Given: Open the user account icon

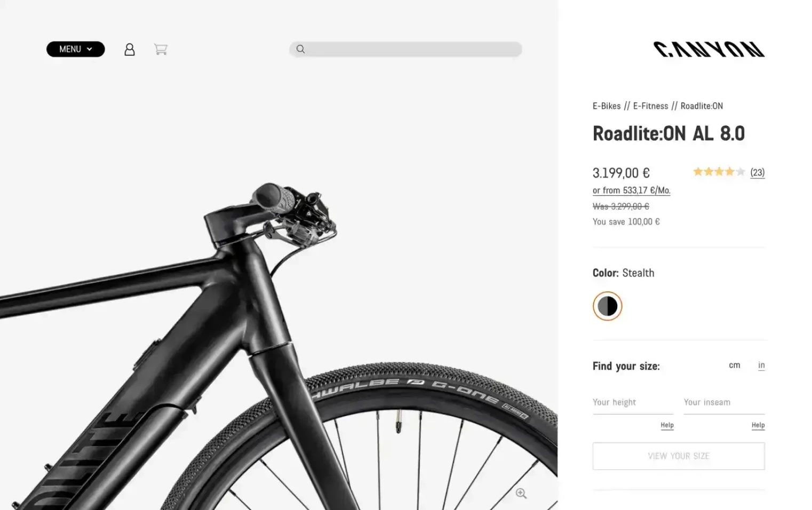Looking at the screenshot, I should point(130,50).
